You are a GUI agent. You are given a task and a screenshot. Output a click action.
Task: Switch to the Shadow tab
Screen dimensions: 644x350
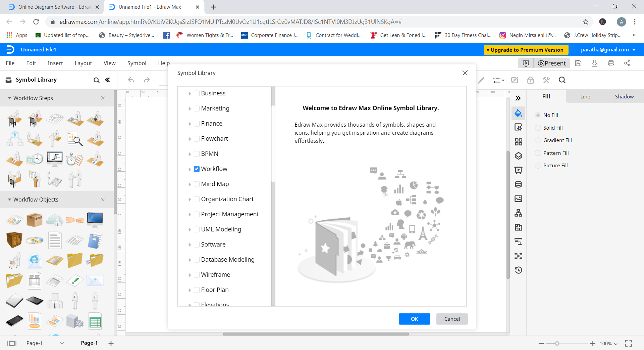point(624,96)
